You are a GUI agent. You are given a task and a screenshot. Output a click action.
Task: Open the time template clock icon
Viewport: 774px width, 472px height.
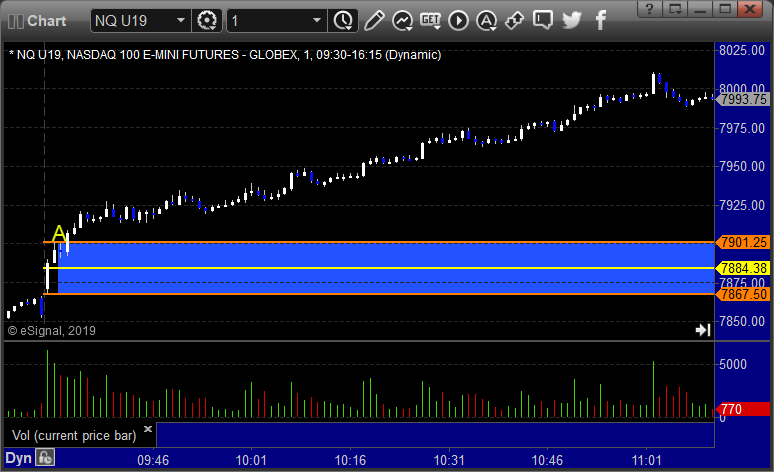point(343,21)
